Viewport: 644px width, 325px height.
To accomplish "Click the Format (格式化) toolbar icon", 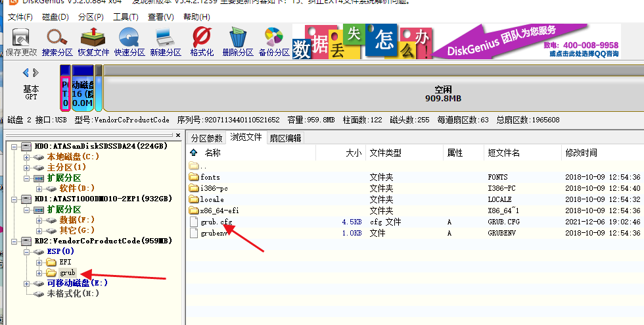I will click(x=202, y=41).
